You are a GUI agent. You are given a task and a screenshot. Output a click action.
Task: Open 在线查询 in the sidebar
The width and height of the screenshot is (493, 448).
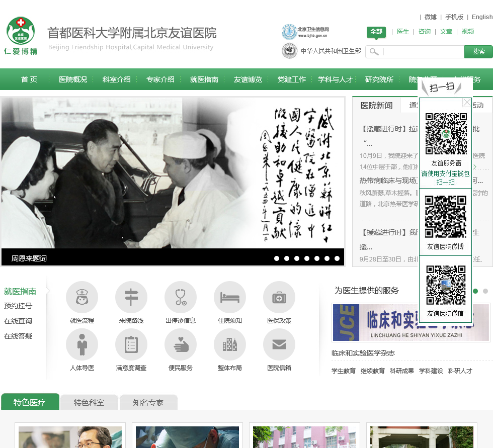[x=18, y=321]
